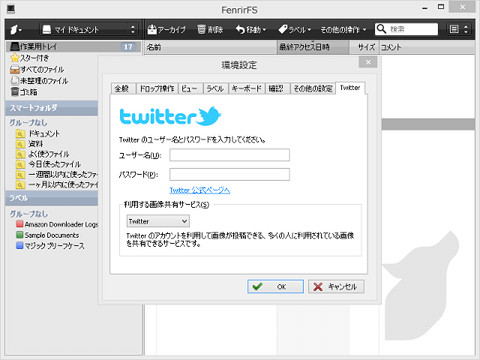Confirm settings with the OK button
480x360 pixels.
click(275, 287)
